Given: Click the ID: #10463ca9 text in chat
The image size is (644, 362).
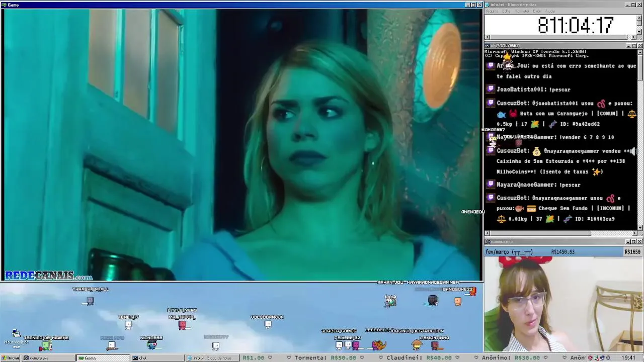Looking at the screenshot, I should tap(594, 219).
